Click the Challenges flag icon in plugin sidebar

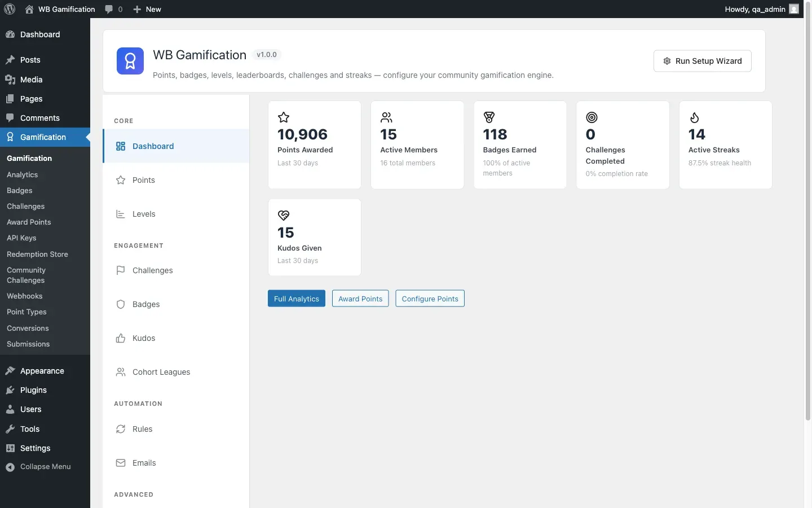pos(121,270)
